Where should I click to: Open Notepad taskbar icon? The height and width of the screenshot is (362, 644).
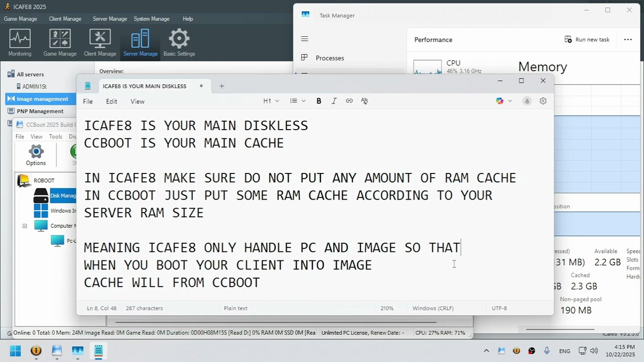coord(98,350)
